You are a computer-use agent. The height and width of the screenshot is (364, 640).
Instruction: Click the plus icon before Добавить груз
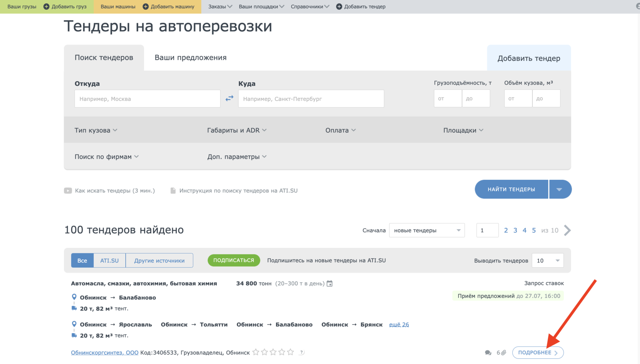(46, 6)
